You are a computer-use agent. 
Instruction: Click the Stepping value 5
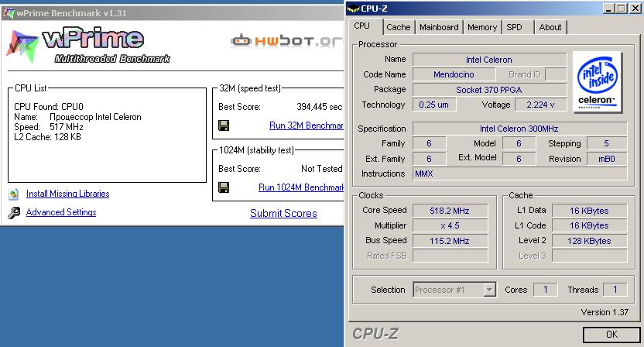point(607,143)
